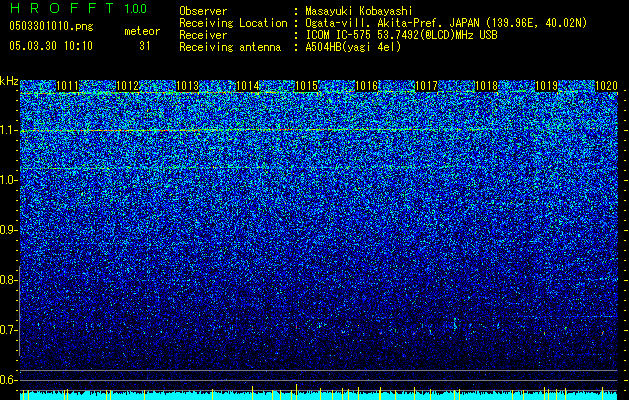This screenshot has width=629, height=400.
Task: Click the 1013 time marker
Action: [187, 86]
